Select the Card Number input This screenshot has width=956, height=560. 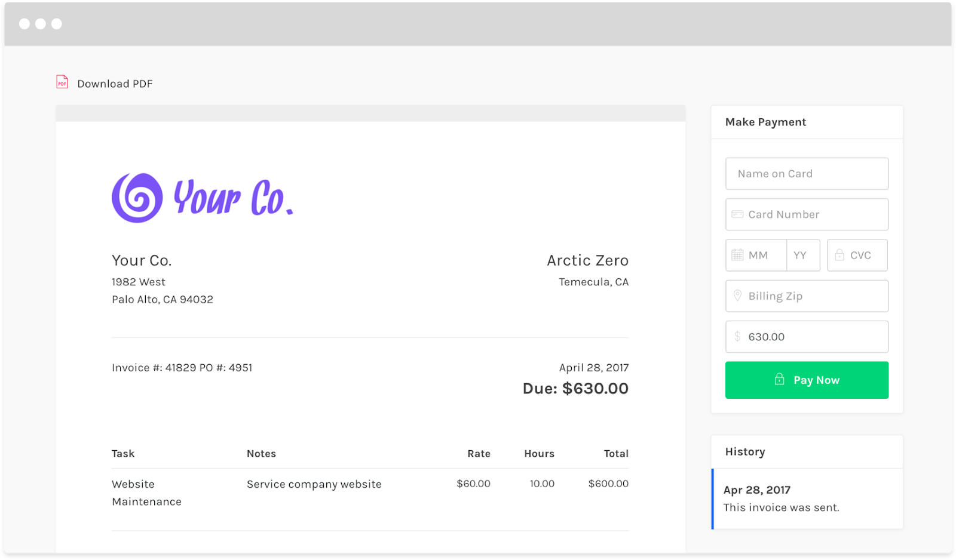(x=807, y=214)
